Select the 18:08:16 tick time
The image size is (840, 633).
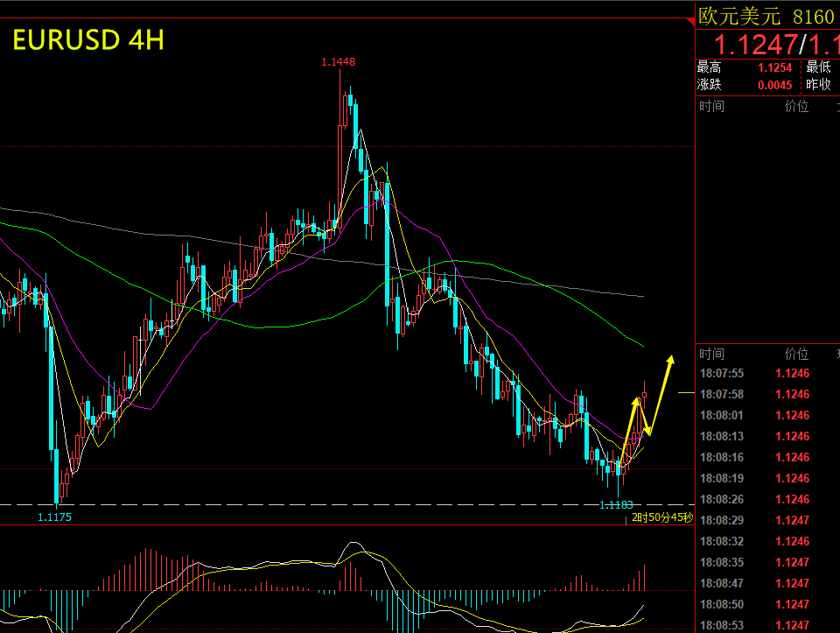pos(722,457)
